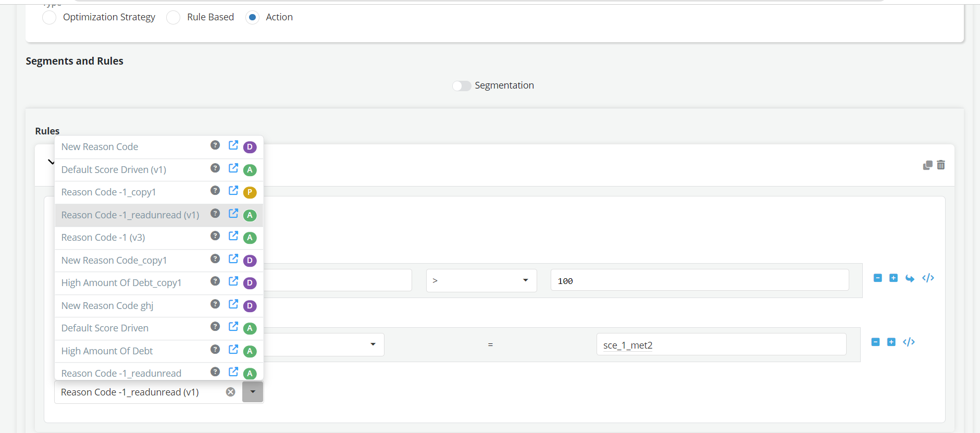Open the greater-than operator dropdown
This screenshot has height=433, width=980.
(481, 281)
